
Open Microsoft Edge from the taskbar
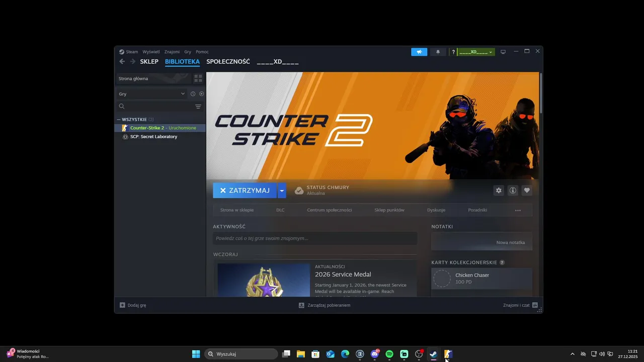point(345,354)
